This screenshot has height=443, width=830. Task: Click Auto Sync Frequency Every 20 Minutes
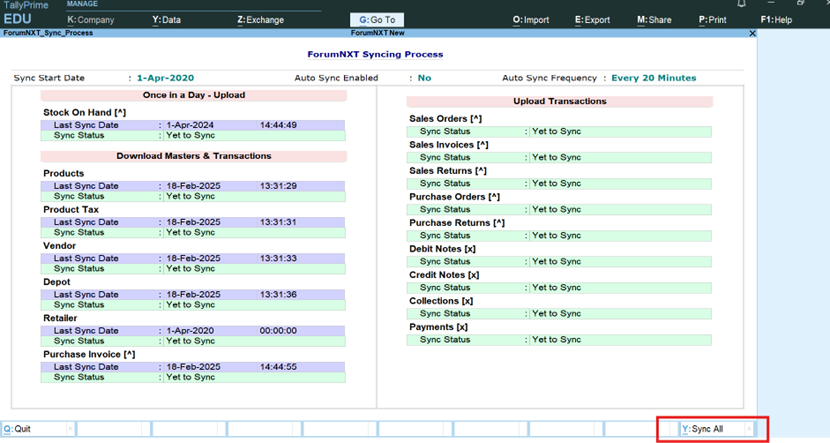click(x=654, y=78)
